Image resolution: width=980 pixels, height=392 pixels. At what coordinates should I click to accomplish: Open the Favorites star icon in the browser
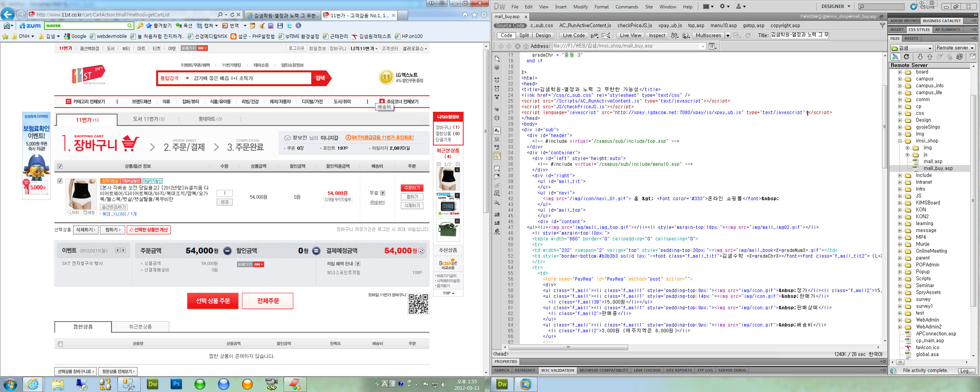(x=474, y=15)
